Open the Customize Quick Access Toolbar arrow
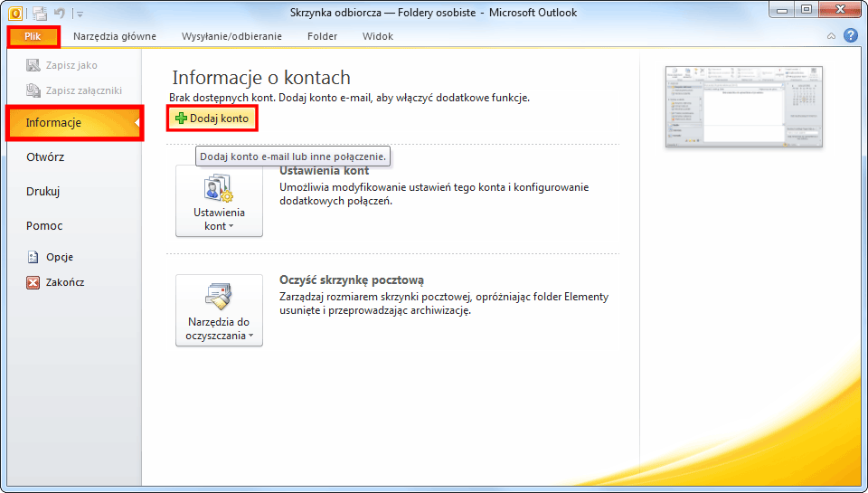This screenshot has width=868, height=493. tap(80, 14)
